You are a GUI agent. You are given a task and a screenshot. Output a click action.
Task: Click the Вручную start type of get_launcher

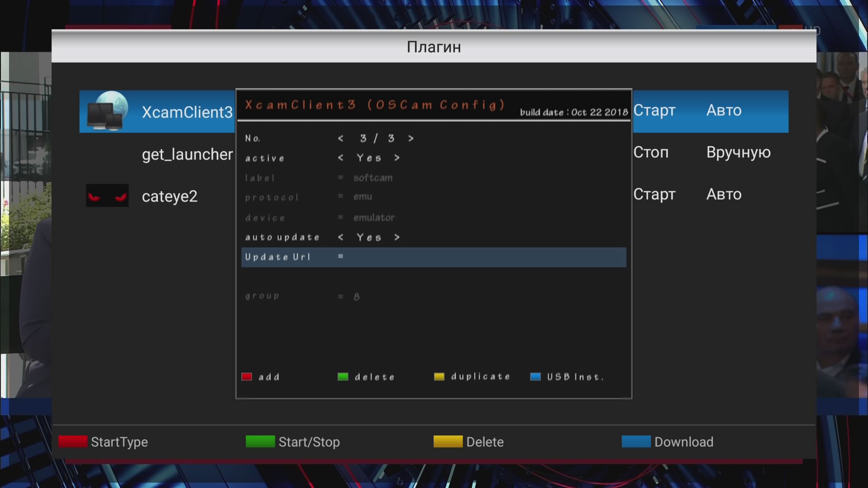pos(738,153)
